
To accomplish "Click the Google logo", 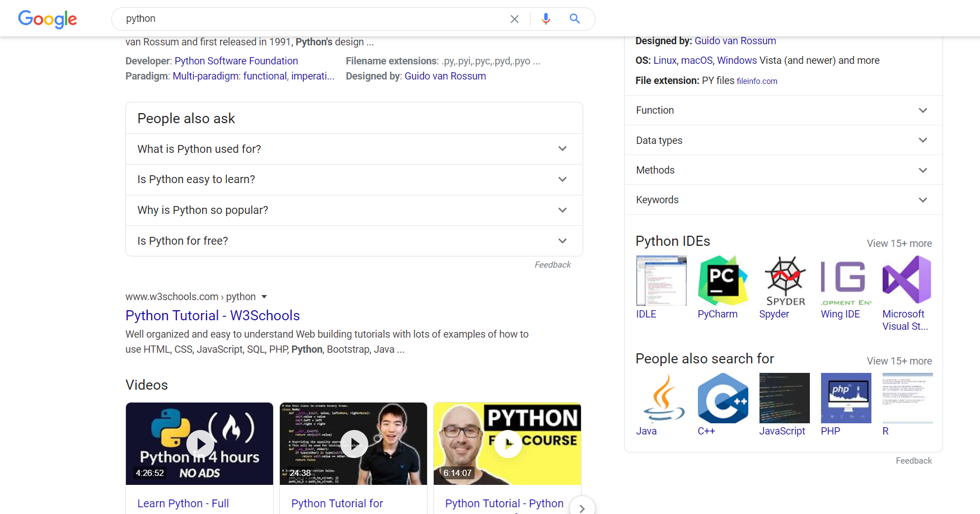I will click(48, 19).
